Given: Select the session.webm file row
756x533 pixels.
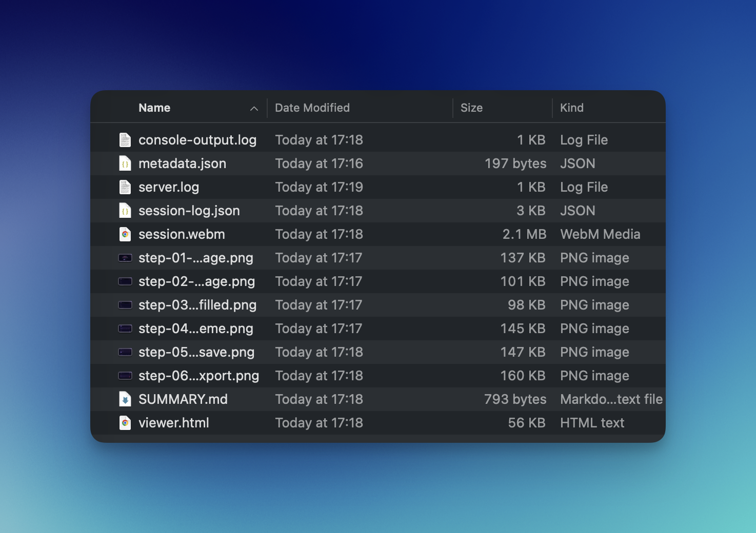Looking at the screenshot, I should pyautogui.click(x=359, y=234).
